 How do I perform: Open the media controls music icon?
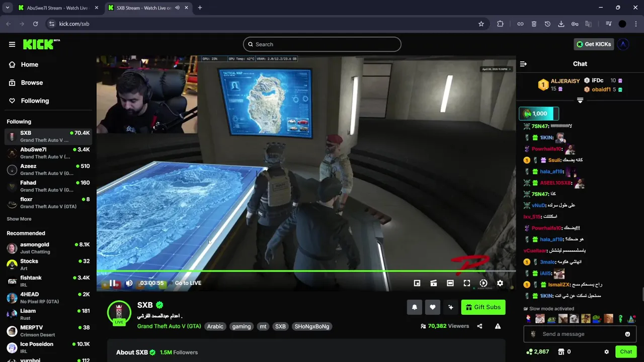(x=609, y=24)
